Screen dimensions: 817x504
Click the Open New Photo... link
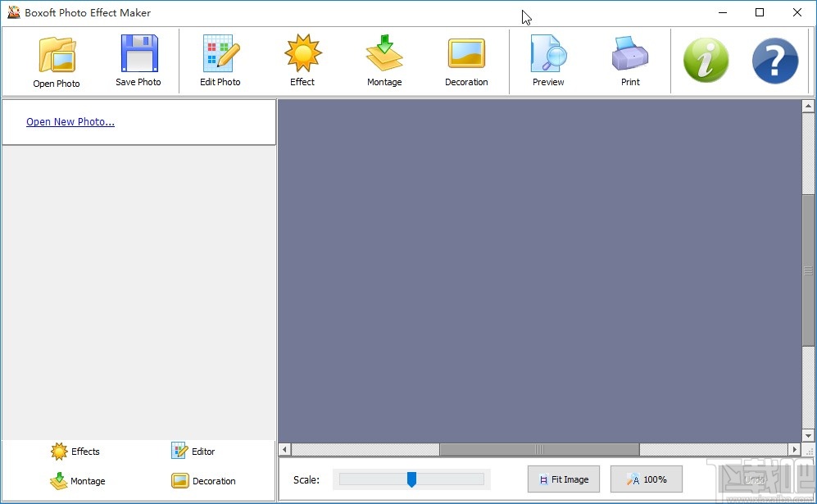pyautogui.click(x=70, y=122)
